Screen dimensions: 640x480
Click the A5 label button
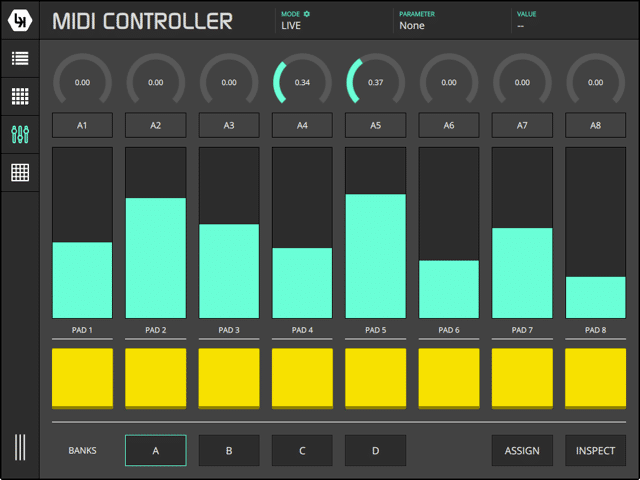(x=376, y=125)
